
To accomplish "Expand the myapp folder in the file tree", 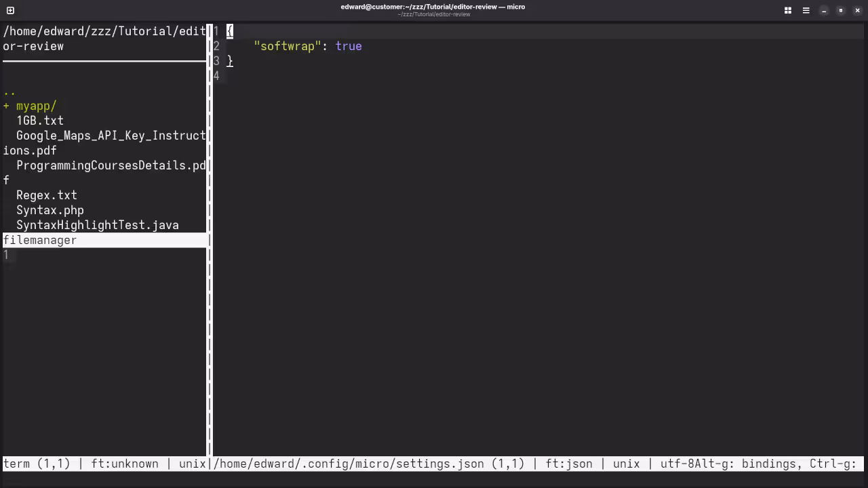I will pos(35,106).
